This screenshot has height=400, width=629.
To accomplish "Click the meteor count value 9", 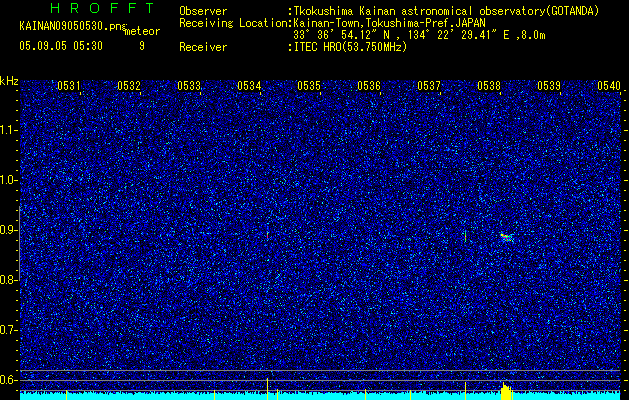I will pos(142,46).
